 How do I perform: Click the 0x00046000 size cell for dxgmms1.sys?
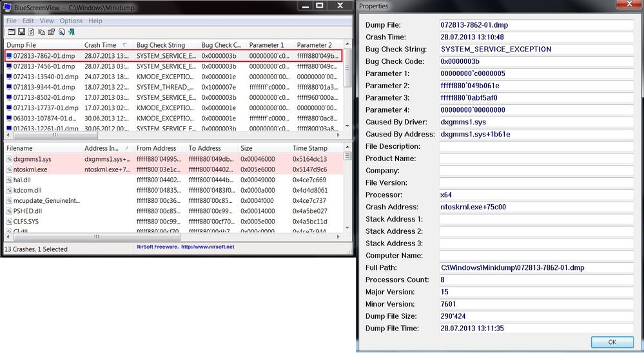(257, 159)
